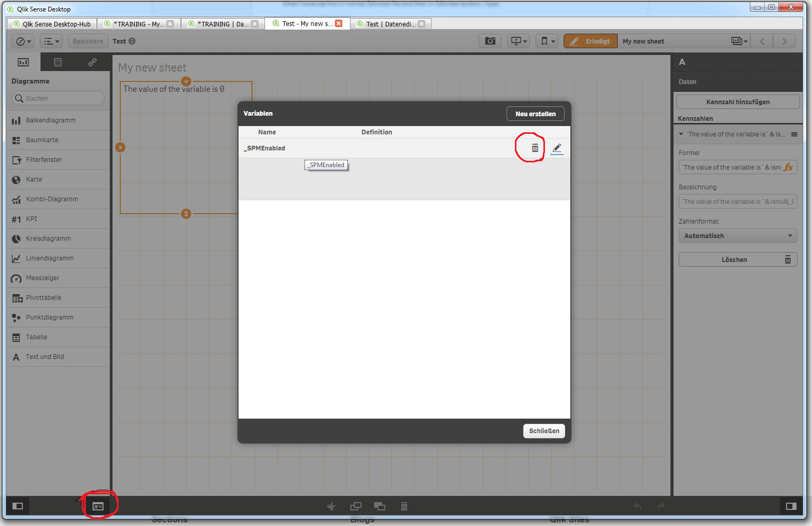Click the paste icon in bottom bar
The image size is (812, 526).
pos(380,506)
